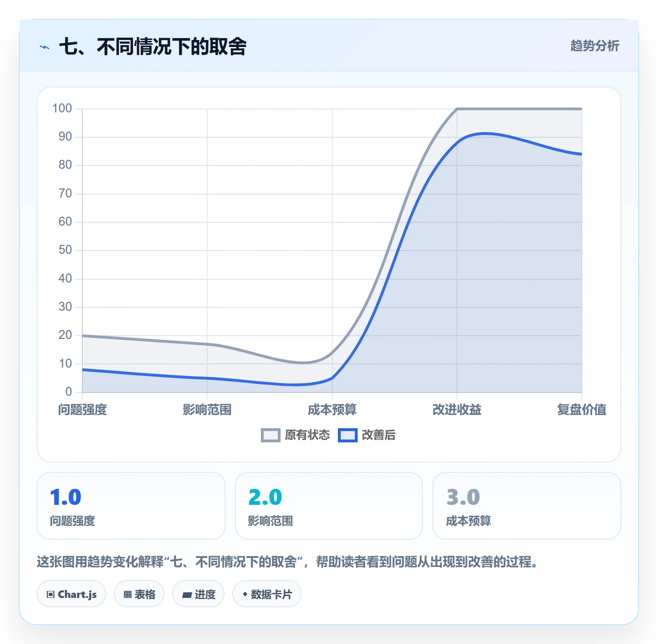Click the y-axis value 80
The width and height of the screenshot is (658, 644).
(65, 165)
